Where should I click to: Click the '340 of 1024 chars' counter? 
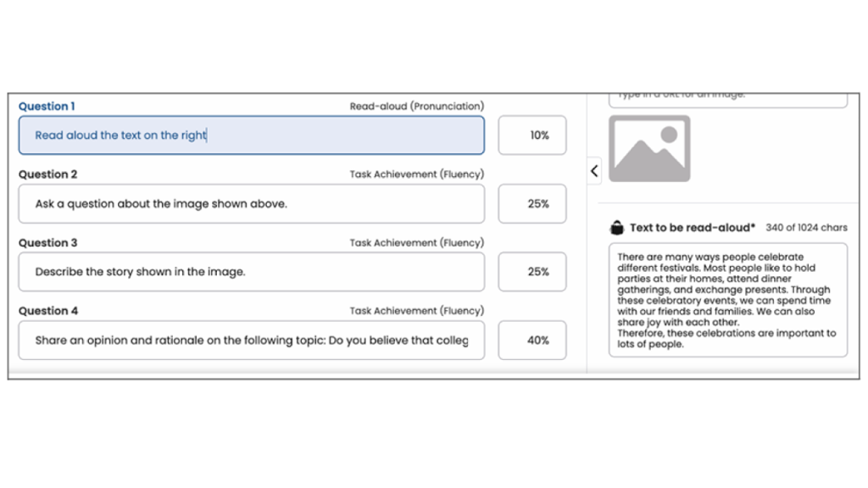point(806,228)
